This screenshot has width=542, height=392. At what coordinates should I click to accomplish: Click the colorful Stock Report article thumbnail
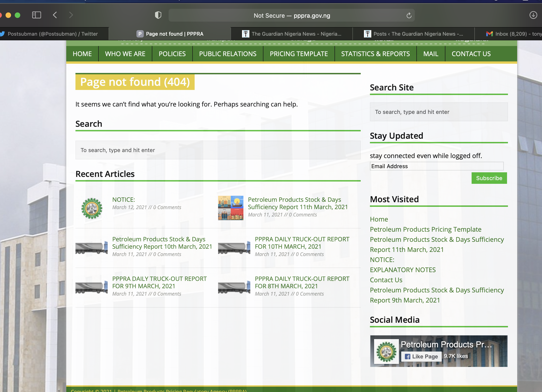(x=230, y=208)
